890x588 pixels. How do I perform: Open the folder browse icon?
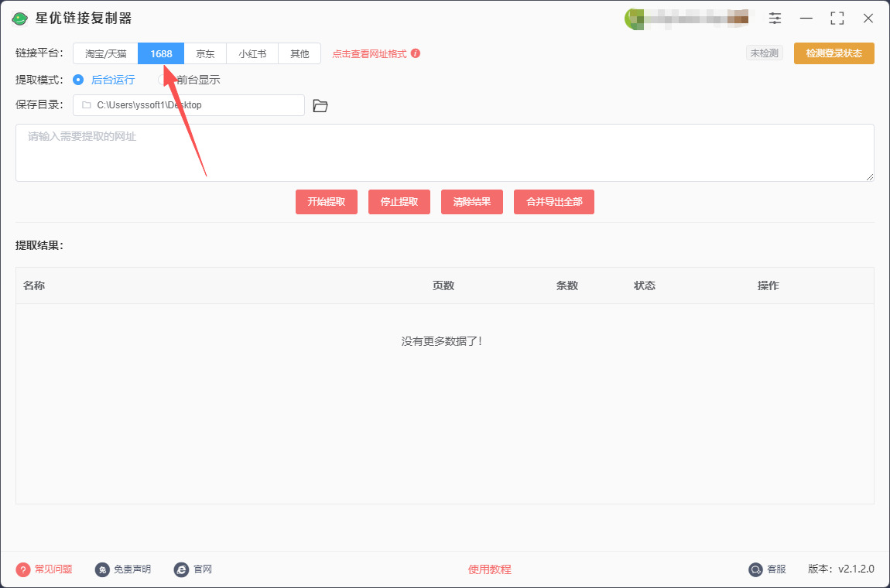320,105
